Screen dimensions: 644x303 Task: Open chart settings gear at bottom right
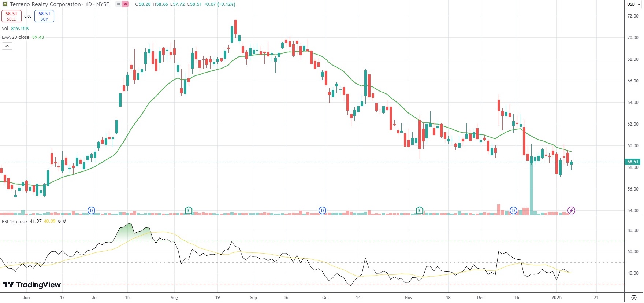634,298
